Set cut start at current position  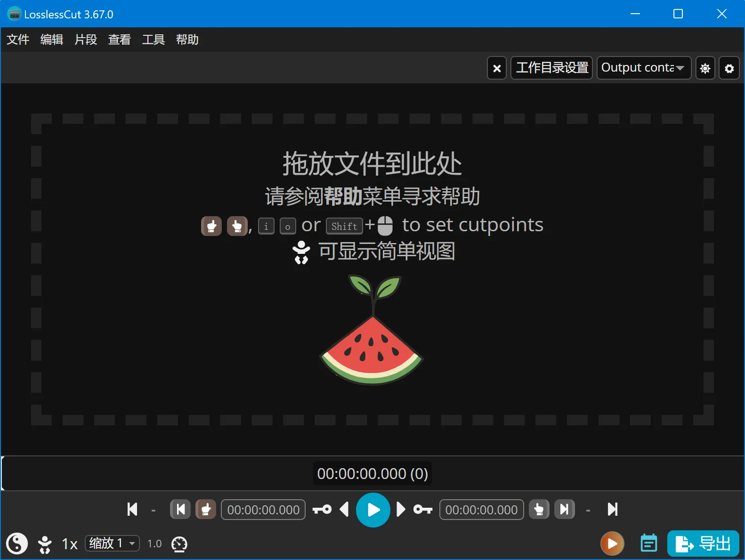(x=206, y=509)
